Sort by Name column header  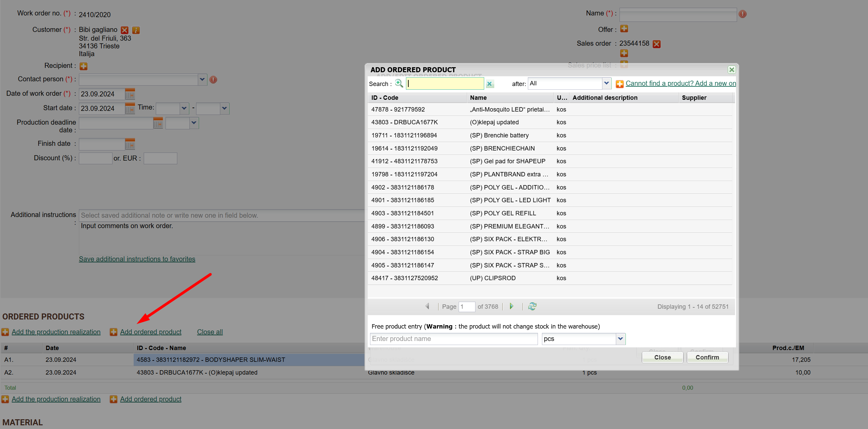478,98
